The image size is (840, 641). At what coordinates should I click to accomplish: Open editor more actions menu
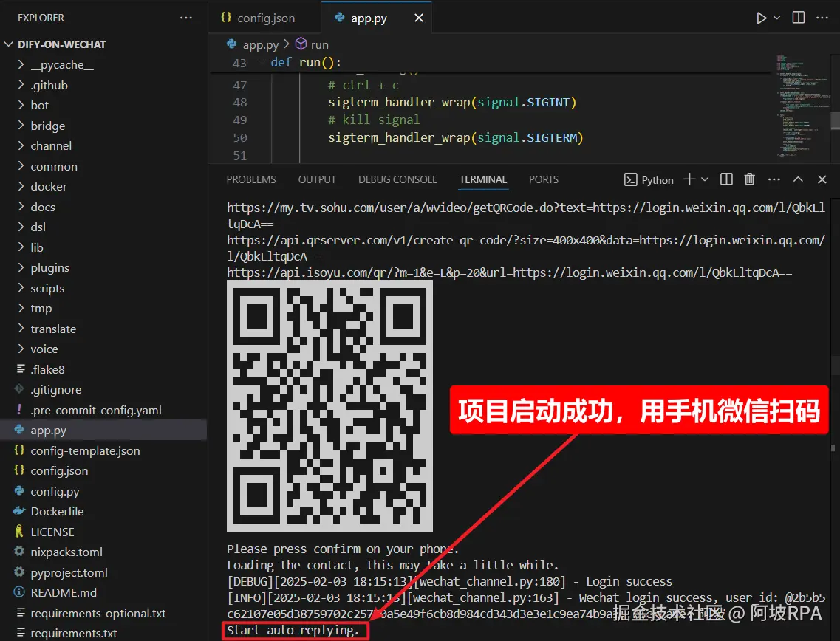coord(822,18)
